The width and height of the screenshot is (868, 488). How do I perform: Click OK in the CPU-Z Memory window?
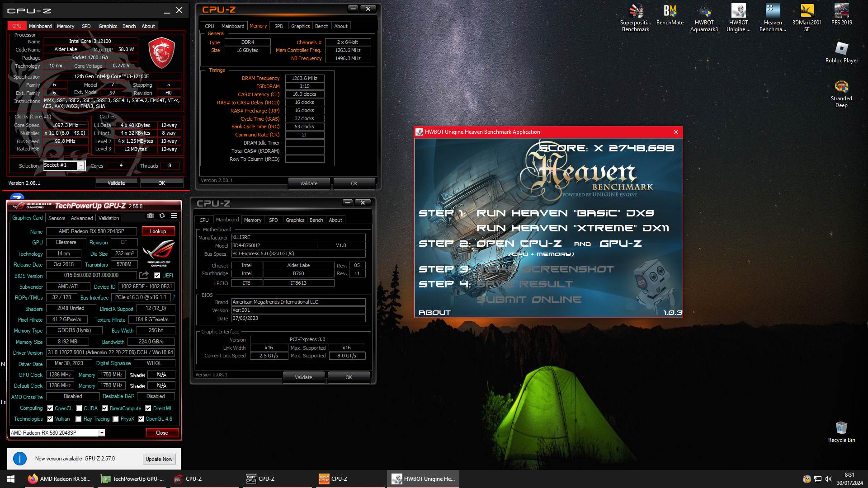pos(354,183)
